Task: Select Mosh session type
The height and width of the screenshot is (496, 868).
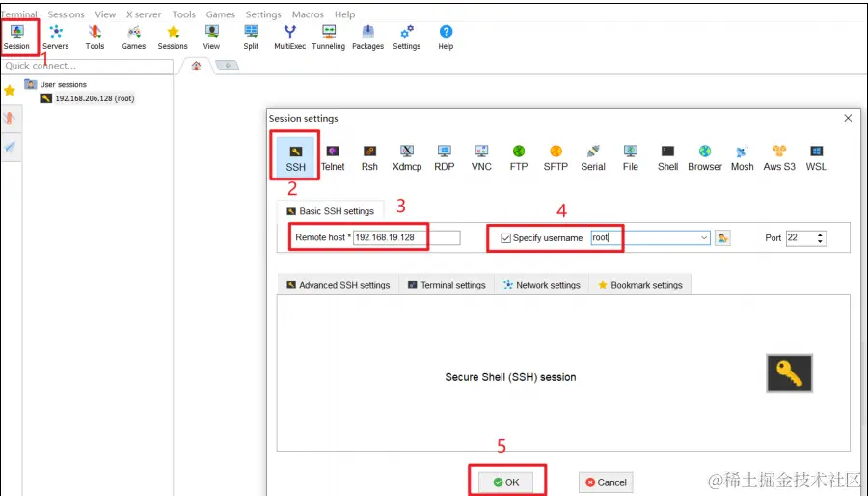Action: [743, 157]
